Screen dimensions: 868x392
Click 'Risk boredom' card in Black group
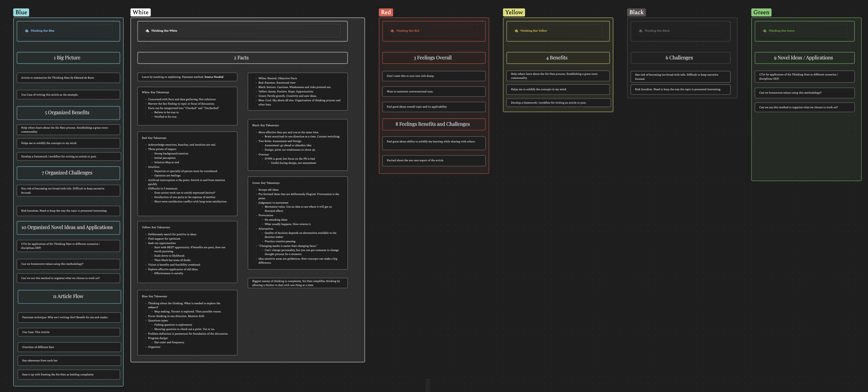coord(680,90)
